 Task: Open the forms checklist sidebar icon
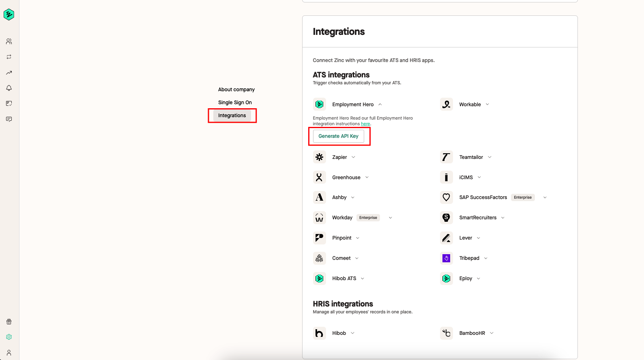click(9, 103)
